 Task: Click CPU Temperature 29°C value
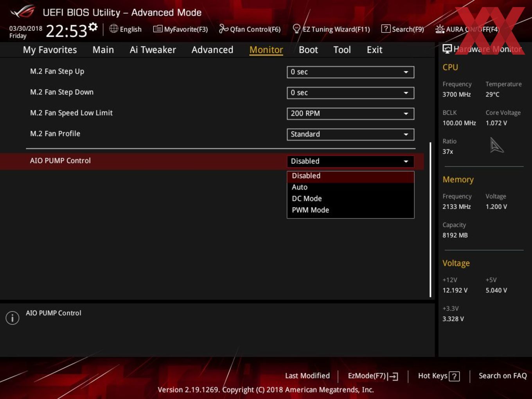pyautogui.click(x=492, y=94)
